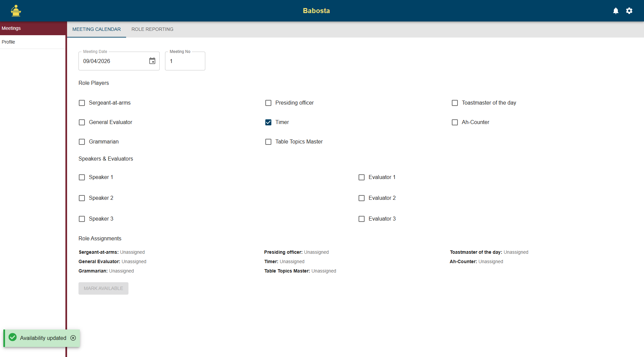Click the General Evaluator: Unassigned text
The width and height of the screenshot is (644, 357).
coord(112,261)
